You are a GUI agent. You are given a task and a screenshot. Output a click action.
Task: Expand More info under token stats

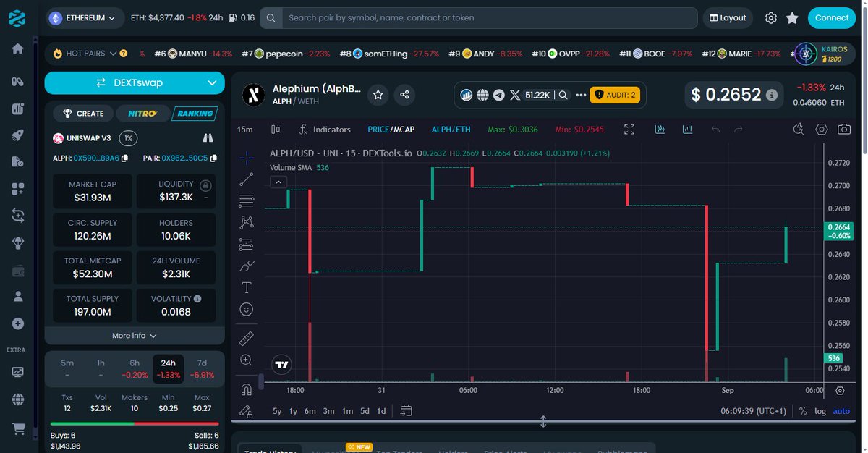[135, 336]
